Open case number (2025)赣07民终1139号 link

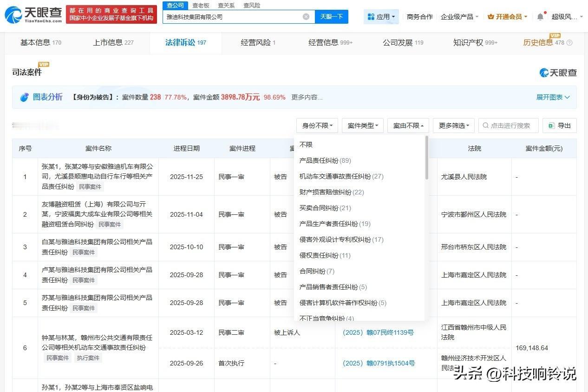pos(378,332)
